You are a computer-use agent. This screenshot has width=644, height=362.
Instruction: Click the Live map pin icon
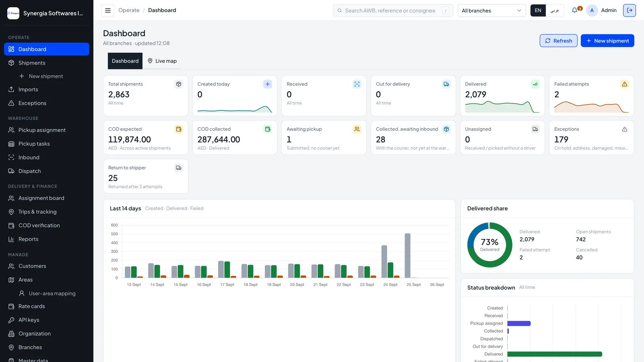150,61
